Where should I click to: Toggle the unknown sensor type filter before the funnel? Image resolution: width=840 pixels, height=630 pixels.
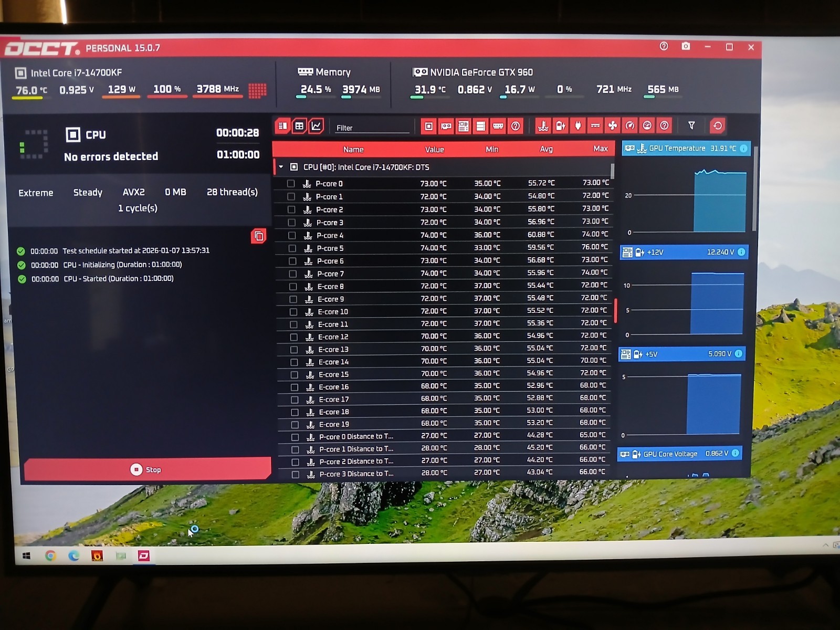[664, 126]
